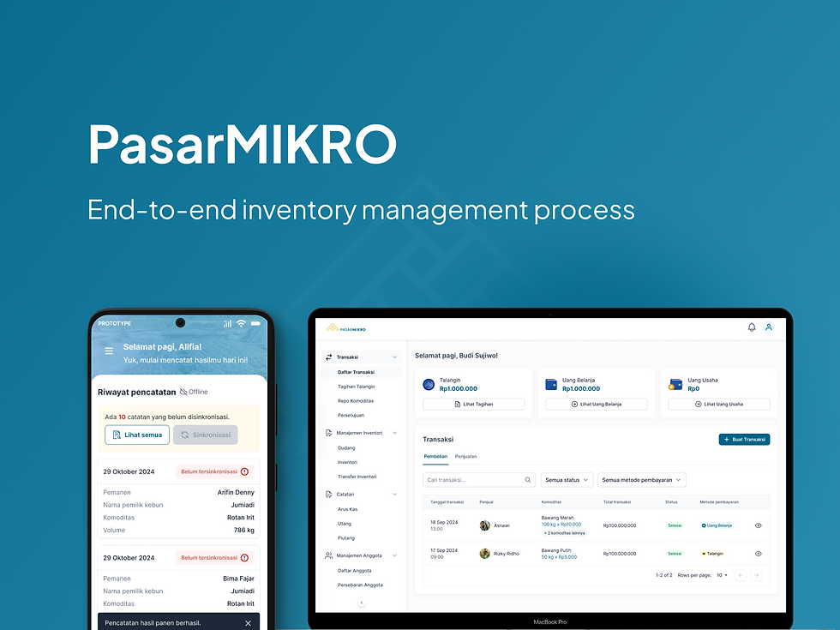Screen dimensions: 840x630
Task: Click the PasarMIKRO logo in dashboard
Action: [x=346, y=327]
